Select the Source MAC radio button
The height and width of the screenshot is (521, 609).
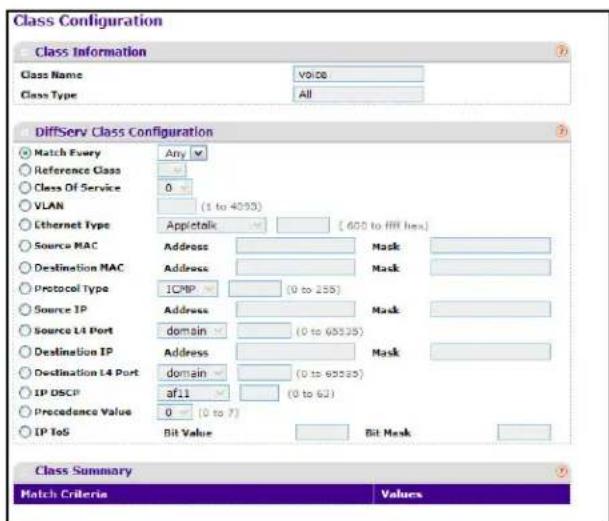click(25, 246)
